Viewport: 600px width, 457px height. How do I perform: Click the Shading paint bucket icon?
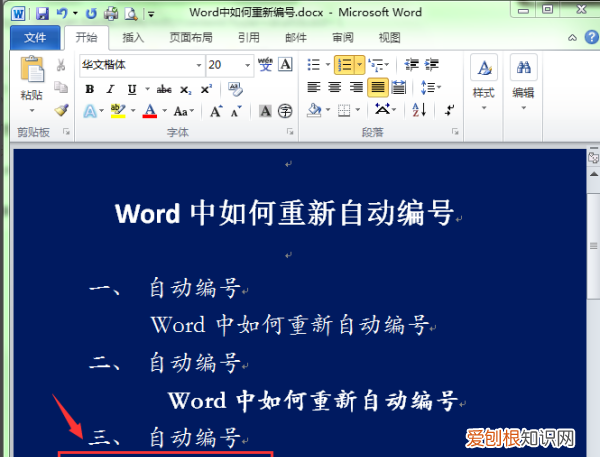[x=314, y=111]
